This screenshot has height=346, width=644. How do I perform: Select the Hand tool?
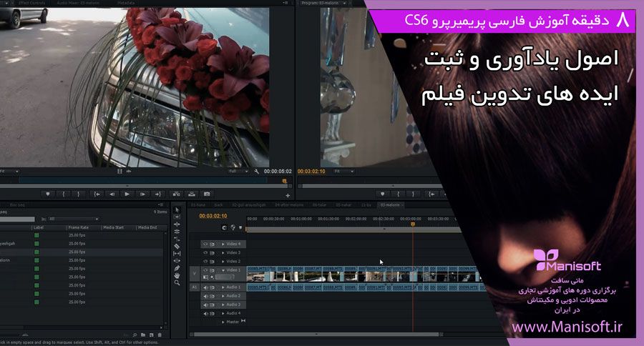[x=177, y=275]
